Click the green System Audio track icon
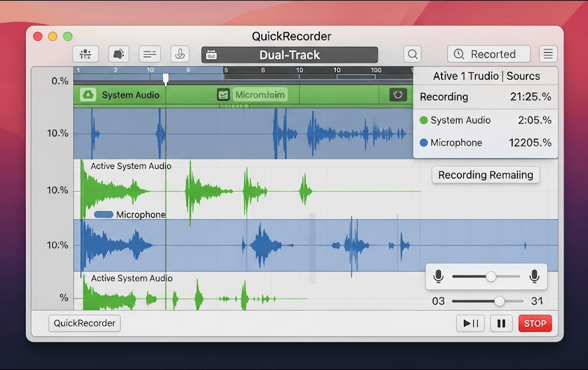Screen dimensions: 588x370 [x=88, y=95]
